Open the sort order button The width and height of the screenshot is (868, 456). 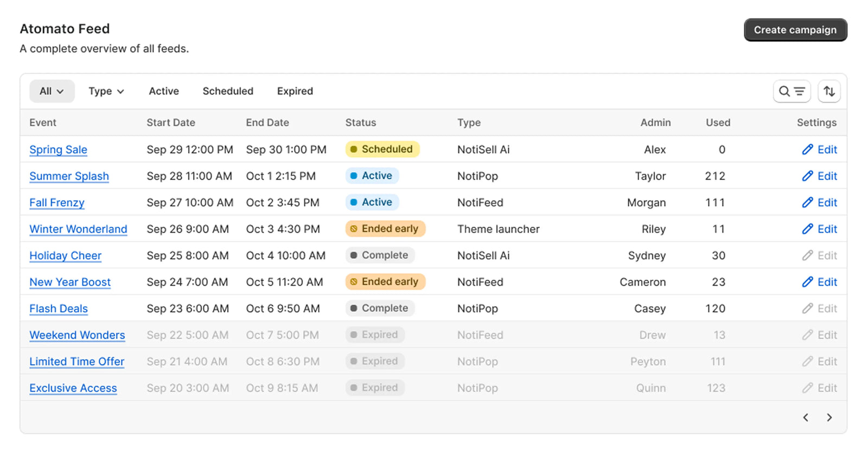pos(829,91)
